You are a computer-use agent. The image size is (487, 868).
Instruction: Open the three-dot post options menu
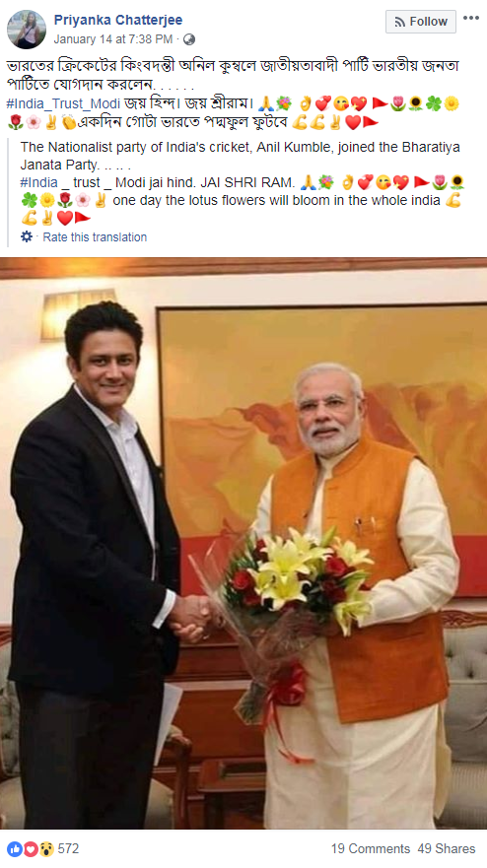471,18
